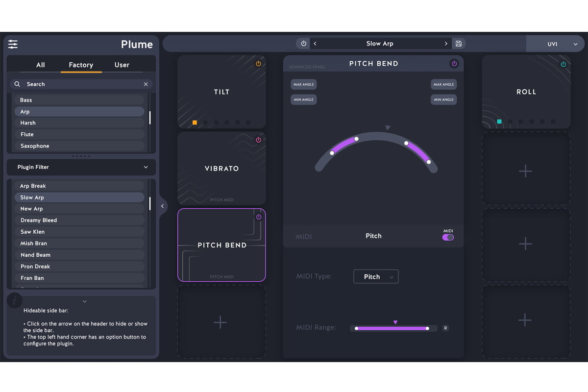The height and width of the screenshot is (392, 588).
Task: Load the Saw Klen preset
Action: [x=79, y=232]
